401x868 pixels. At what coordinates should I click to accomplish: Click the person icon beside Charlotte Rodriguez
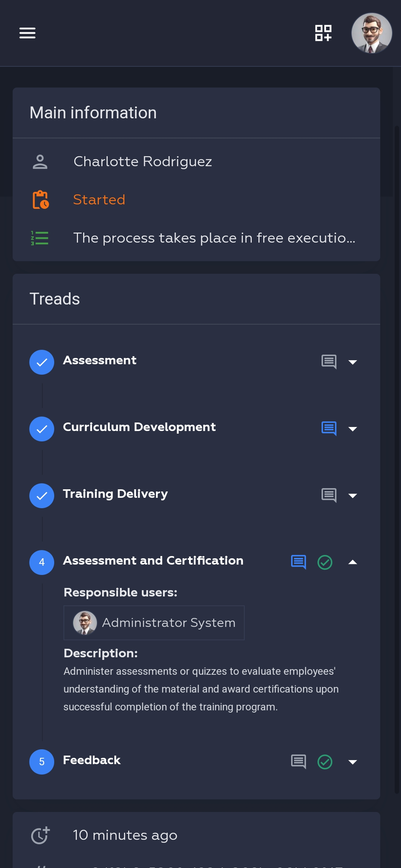(40, 162)
